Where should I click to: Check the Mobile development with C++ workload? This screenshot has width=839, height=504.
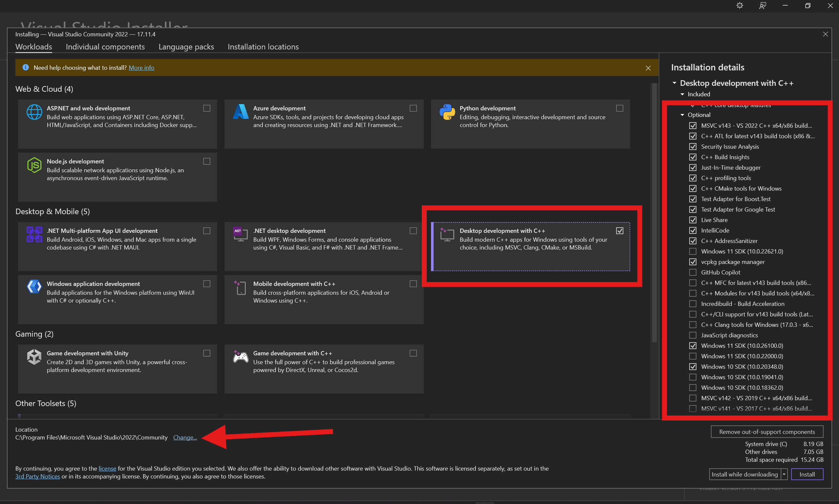pos(413,284)
